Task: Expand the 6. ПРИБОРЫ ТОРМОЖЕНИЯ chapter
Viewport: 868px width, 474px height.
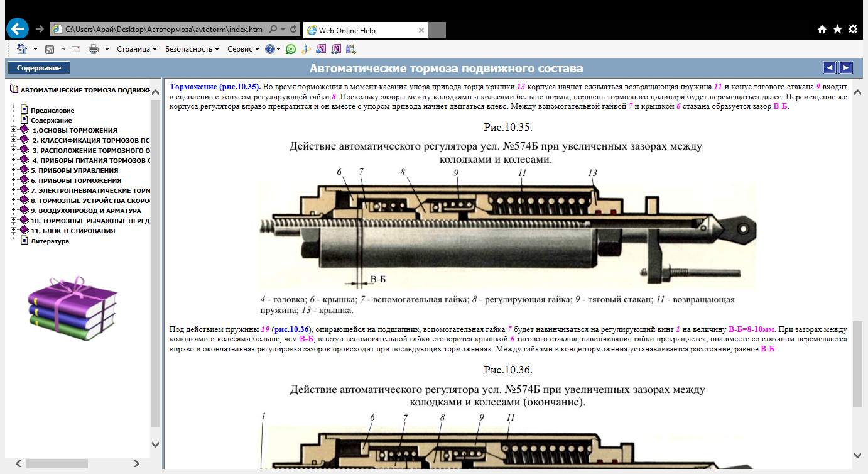Action: click(14, 180)
